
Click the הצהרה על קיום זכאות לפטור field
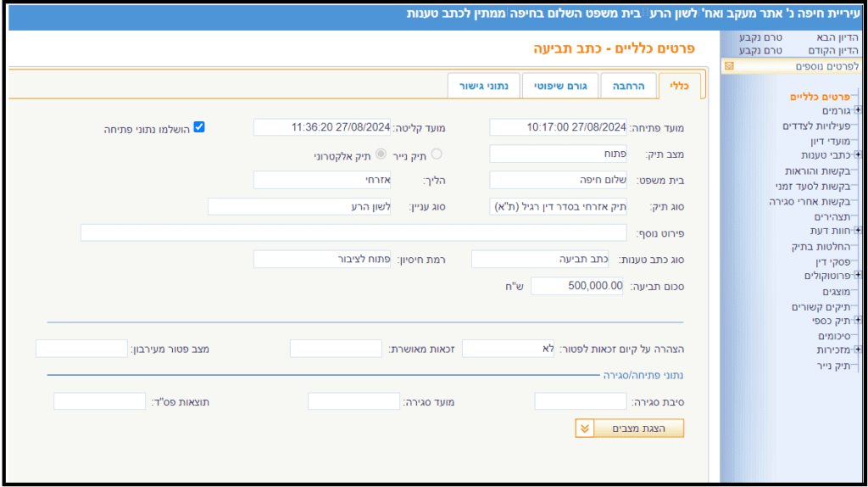(x=509, y=349)
